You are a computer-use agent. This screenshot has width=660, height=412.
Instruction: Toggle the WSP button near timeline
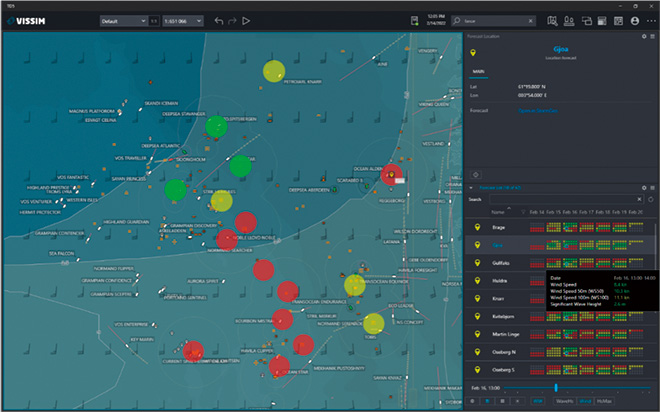[538, 401]
